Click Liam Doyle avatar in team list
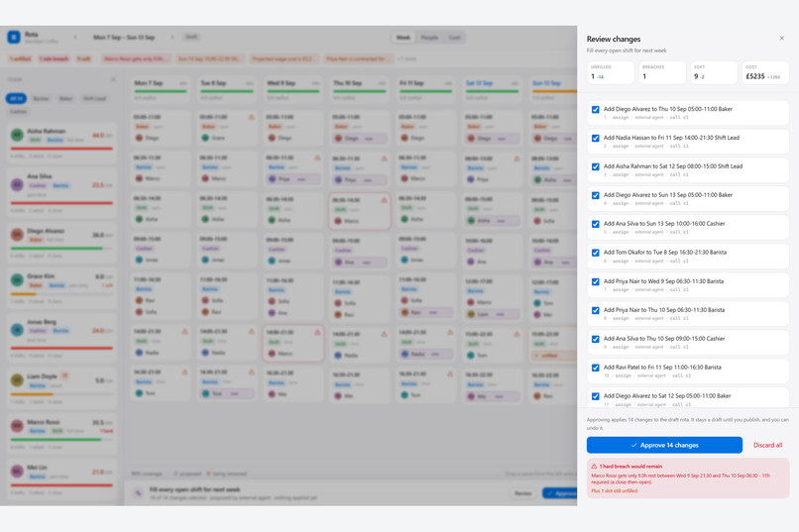799x532 pixels. [17, 379]
